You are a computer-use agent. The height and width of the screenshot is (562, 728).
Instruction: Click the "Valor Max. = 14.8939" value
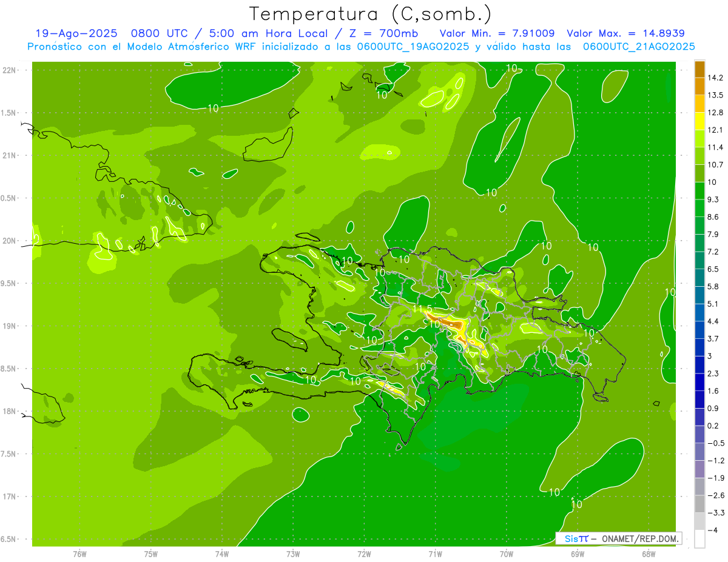pyautogui.click(x=625, y=33)
